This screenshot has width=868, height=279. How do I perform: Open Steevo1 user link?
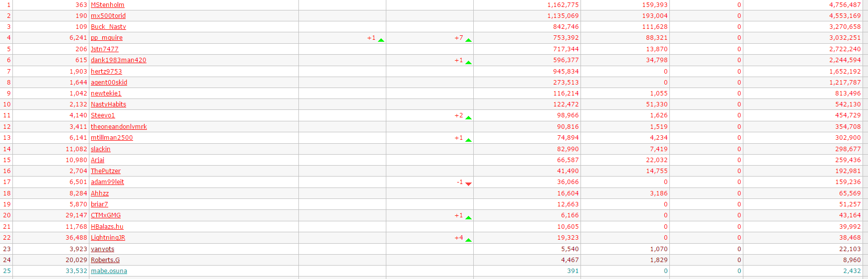(x=103, y=115)
